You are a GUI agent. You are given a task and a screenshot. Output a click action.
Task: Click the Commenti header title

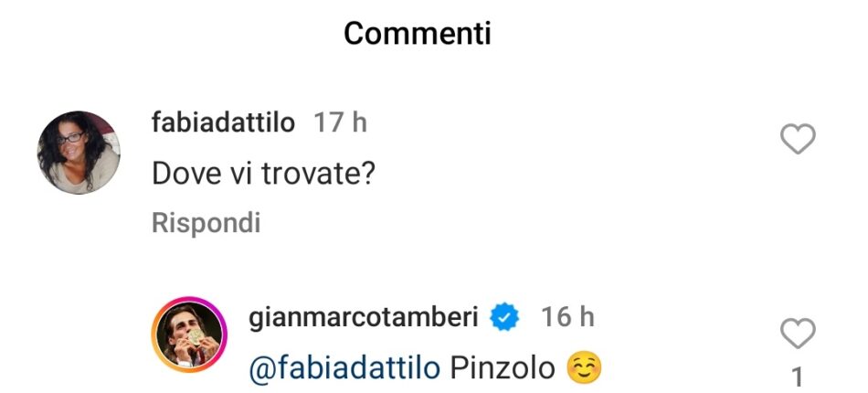click(418, 34)
